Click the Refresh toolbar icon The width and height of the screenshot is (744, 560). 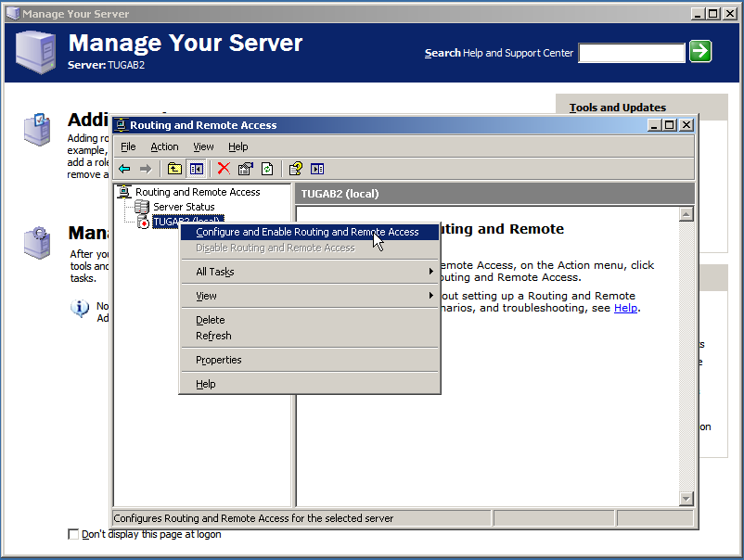pyautogui.click(x=267, y=169)
